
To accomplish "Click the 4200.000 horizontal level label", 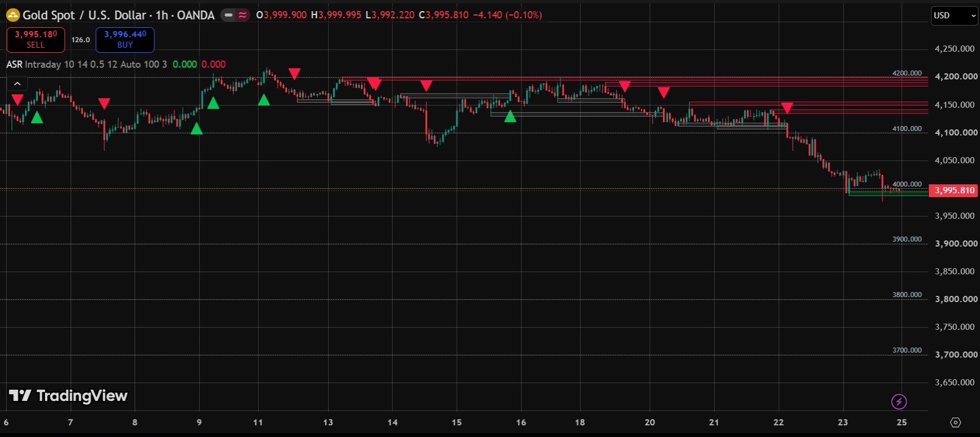I will point(907,73).
